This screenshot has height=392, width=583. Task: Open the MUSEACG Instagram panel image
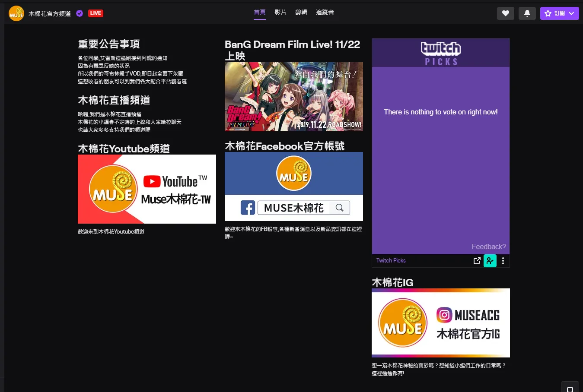point(440,323)
